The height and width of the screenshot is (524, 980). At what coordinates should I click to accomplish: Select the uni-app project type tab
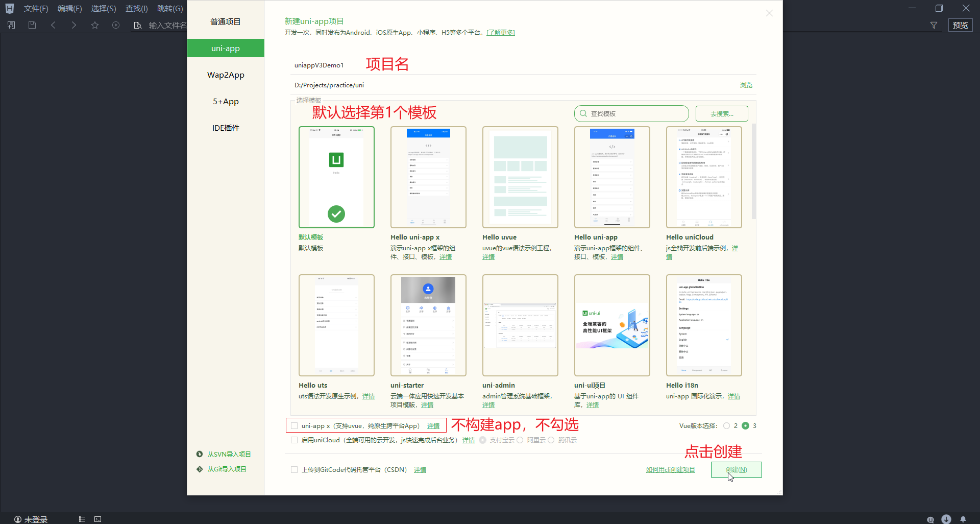coord(226,48)
